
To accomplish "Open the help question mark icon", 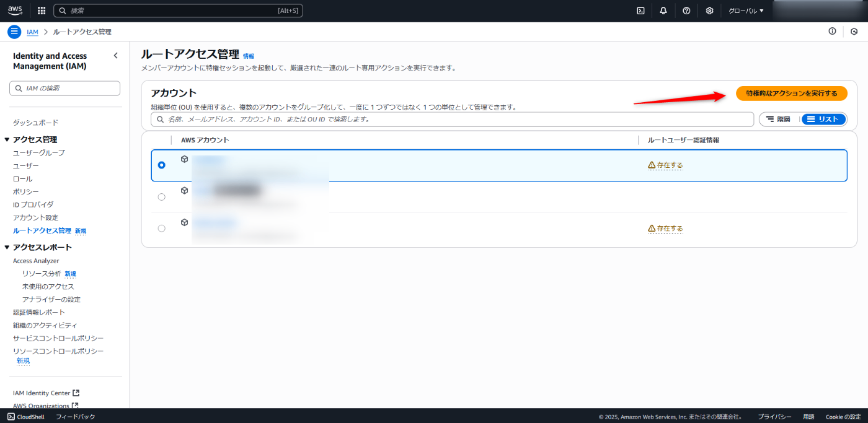I will 686,11.
